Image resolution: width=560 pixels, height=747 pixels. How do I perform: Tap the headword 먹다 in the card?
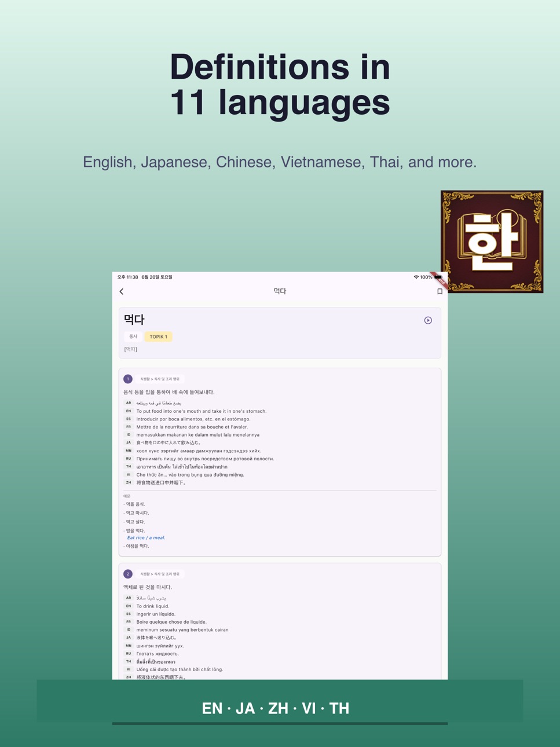pos(134,320)
